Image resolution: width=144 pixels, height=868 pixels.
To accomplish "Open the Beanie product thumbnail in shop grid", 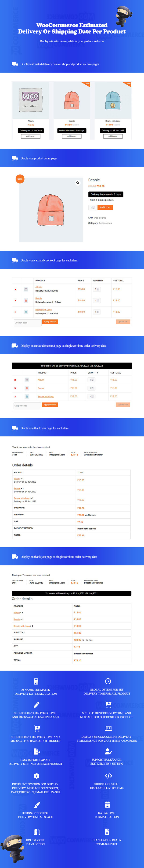I will tap(72, 100).
